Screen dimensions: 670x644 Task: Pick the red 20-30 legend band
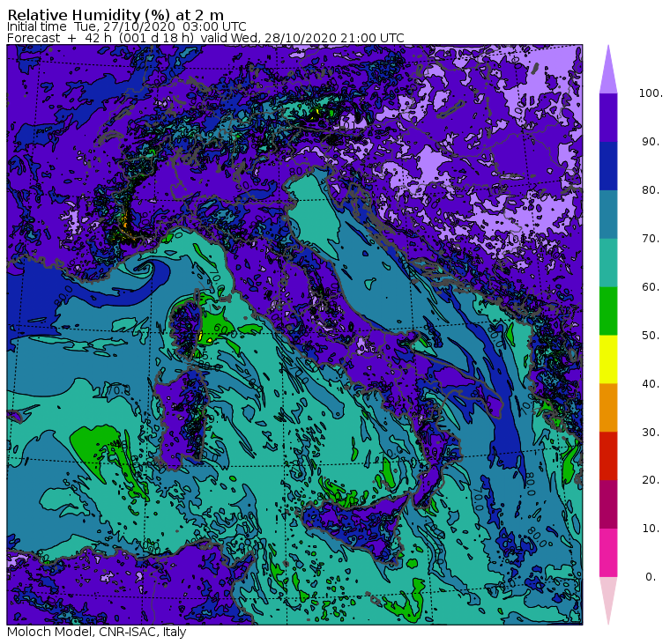pos(608,455)
